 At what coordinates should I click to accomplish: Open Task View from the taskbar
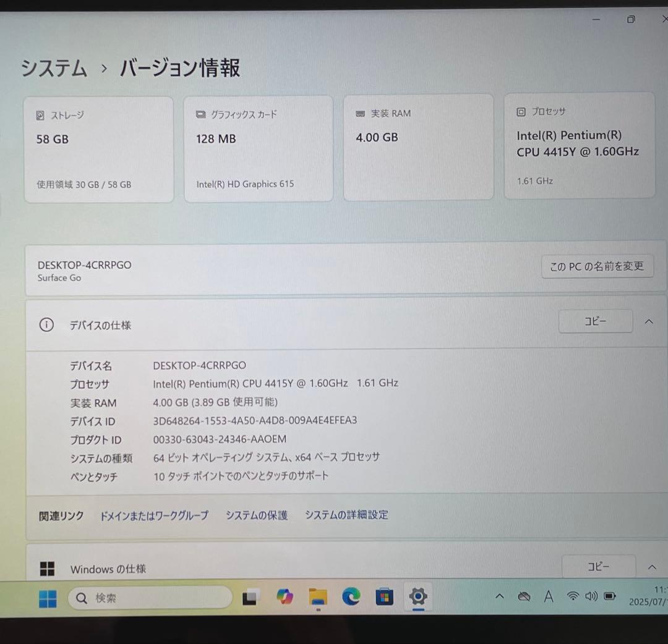250,598
